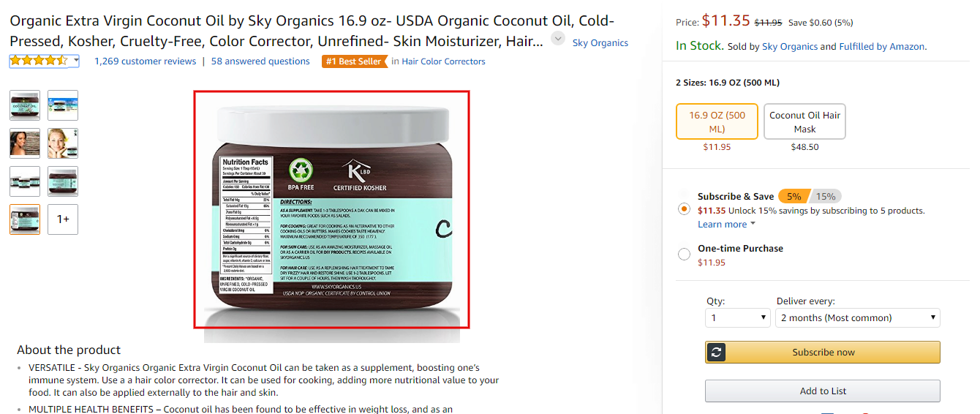The width and height of the screenshot is (980, 414).
Task: Select the 16.9 OZ (500 ML) size option
Action: pyautogui.click(x=717, y=121)
